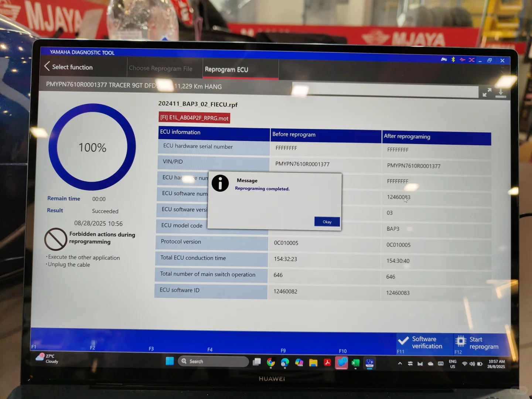Click the 08/28/2025 10:56 timestamp
The height and width of the screenshot is (399, 532).
[x=99, y=224]
